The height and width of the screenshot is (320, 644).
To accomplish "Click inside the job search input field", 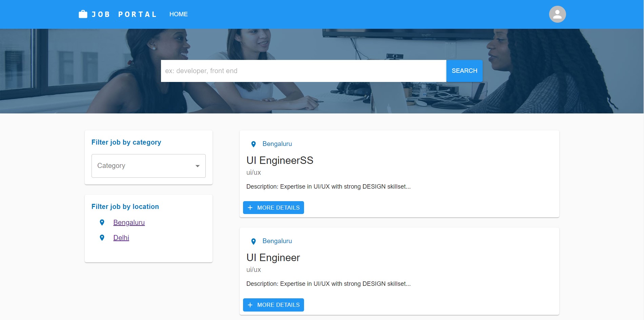I will click(303, 71).
